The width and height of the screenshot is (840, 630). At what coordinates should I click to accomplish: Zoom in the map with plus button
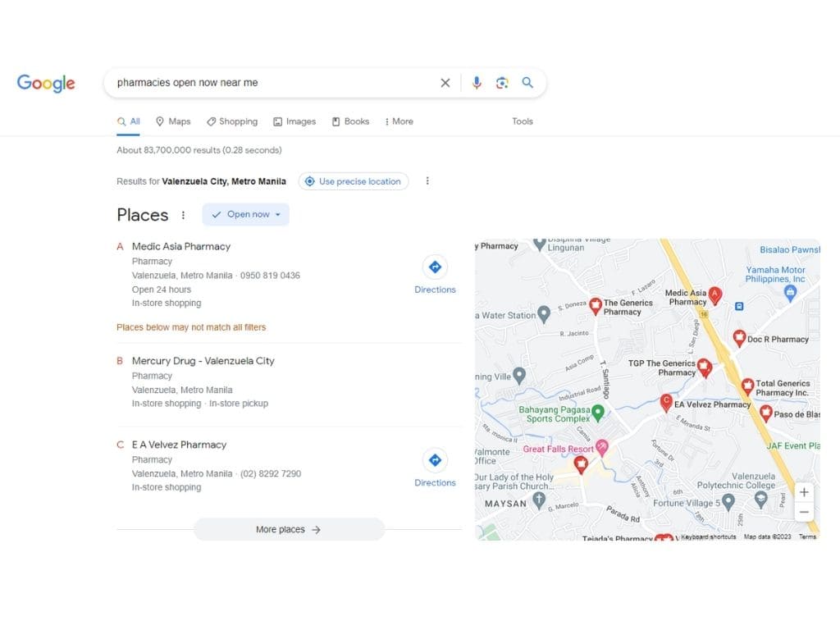tap(804, 492)
